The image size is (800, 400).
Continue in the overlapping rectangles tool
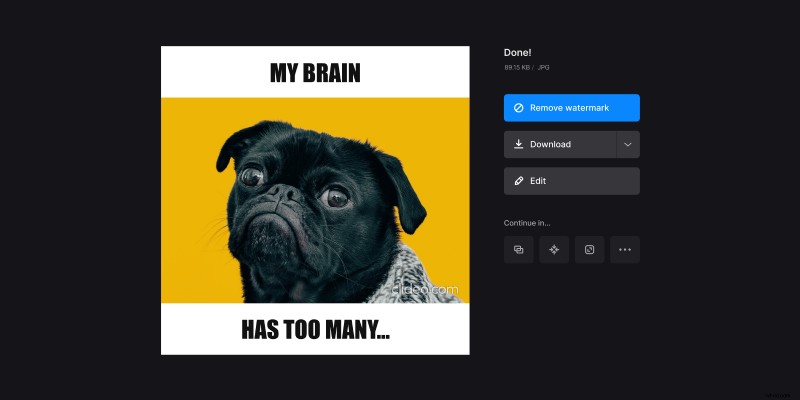(518, 249)
